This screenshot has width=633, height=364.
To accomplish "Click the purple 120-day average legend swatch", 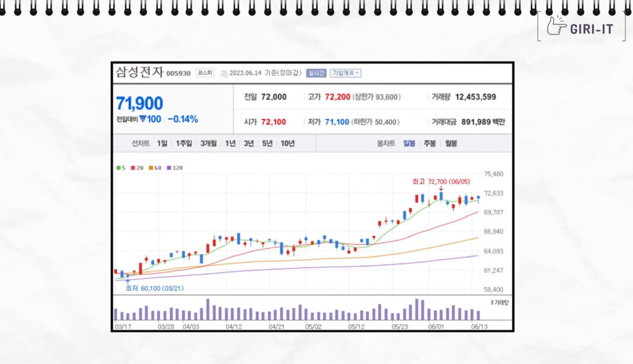I will [170, 168].
